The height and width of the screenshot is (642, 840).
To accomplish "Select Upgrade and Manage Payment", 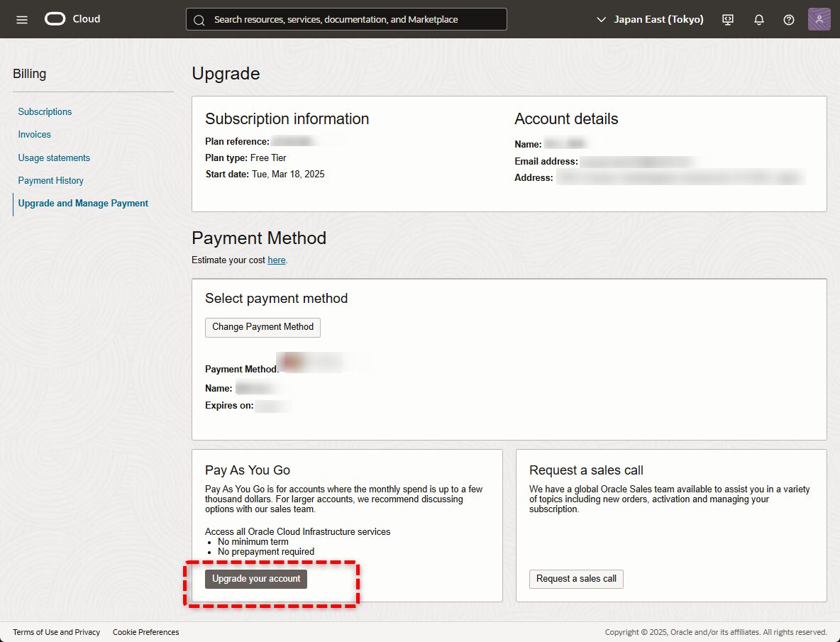I will (83, 203).
